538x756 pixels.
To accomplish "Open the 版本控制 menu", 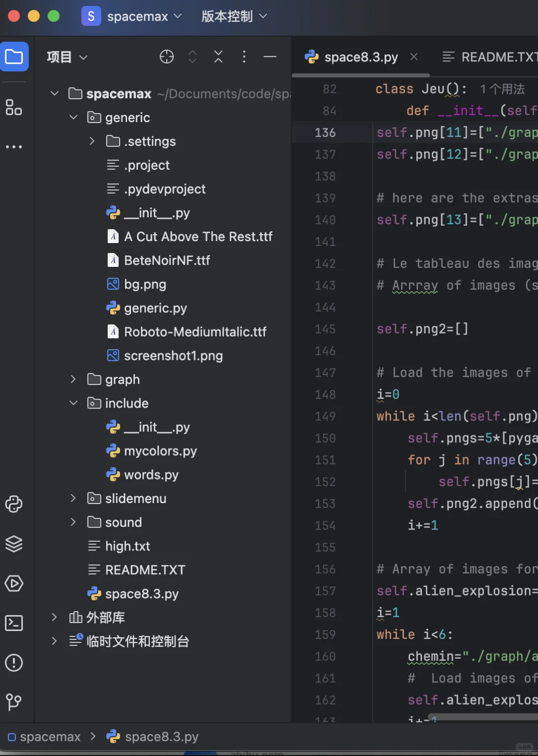I will coord(233,16).
